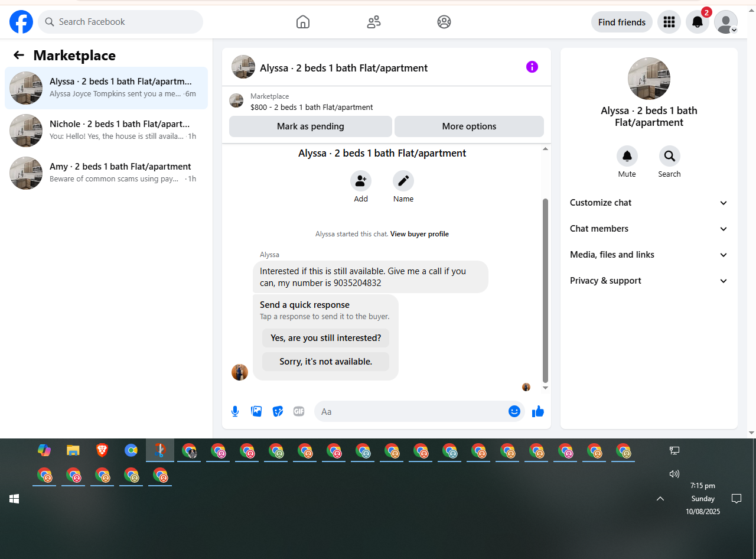
Task: Mute conversation with the bell icon
Action: [x=627, y=156]
